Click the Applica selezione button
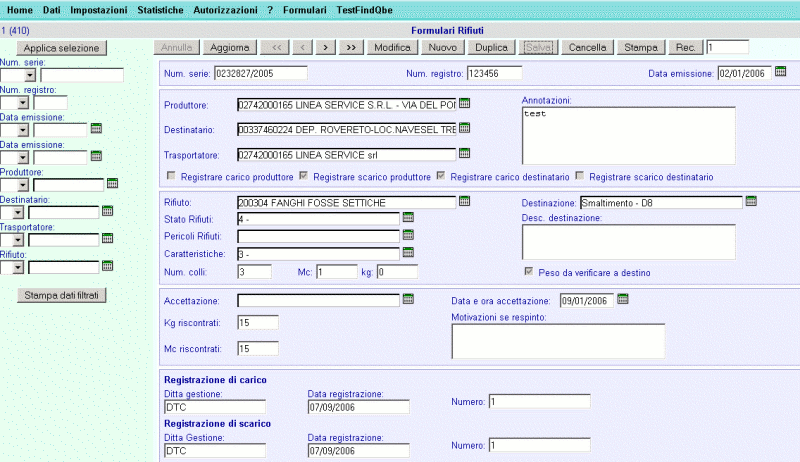 pyautogui.click(x=62, y=48)
